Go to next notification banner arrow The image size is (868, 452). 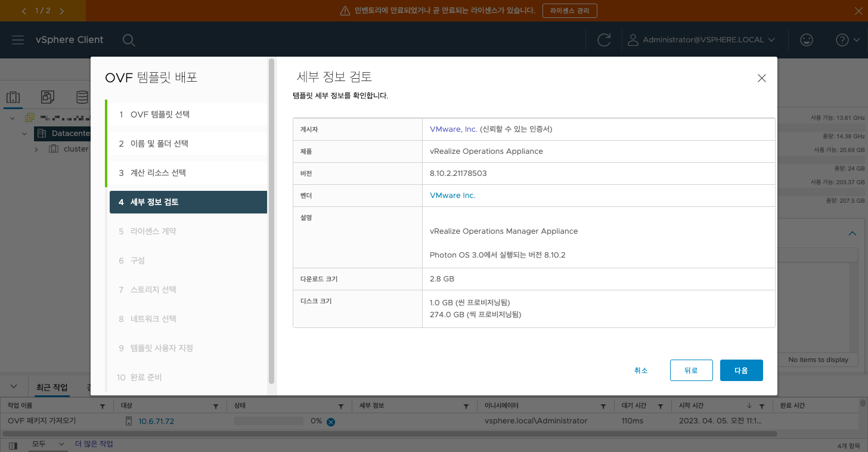click(x=63, y=11)
